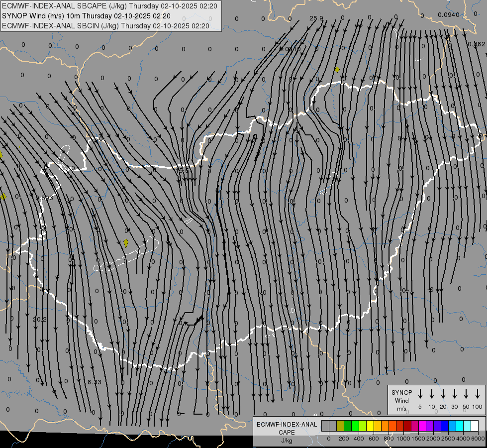Click the olive CAPE marker near Lake Balaton
The height and width of the screenshot is (448, 487).
coord(126,243)
